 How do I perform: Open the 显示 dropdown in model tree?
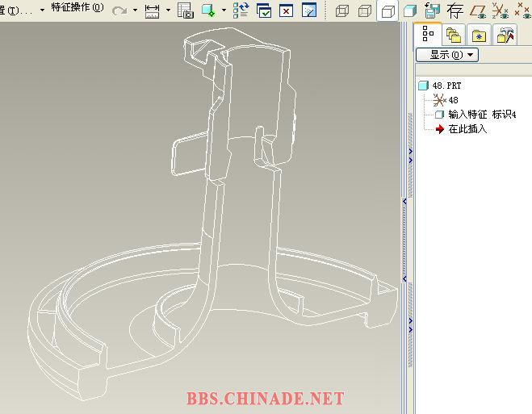coord(447,55)
